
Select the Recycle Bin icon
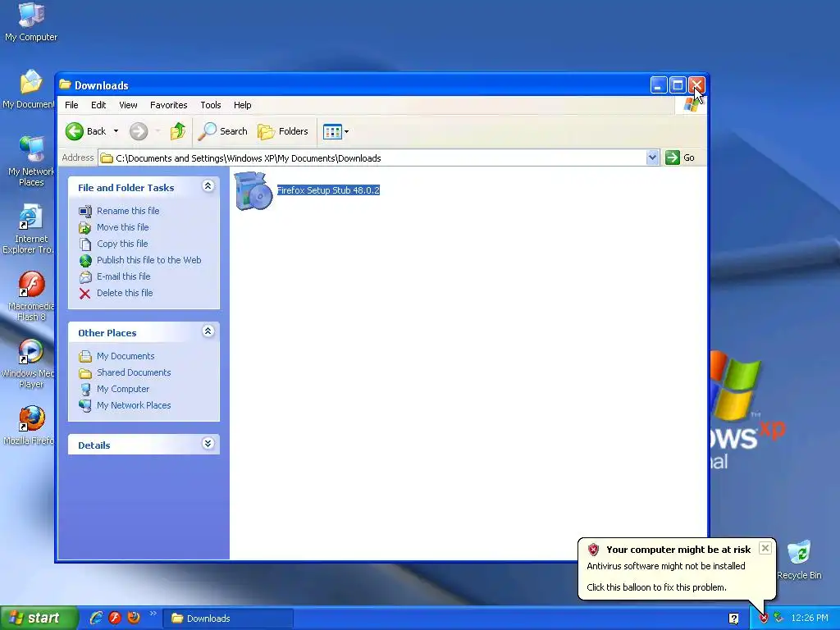click(799, 559)
